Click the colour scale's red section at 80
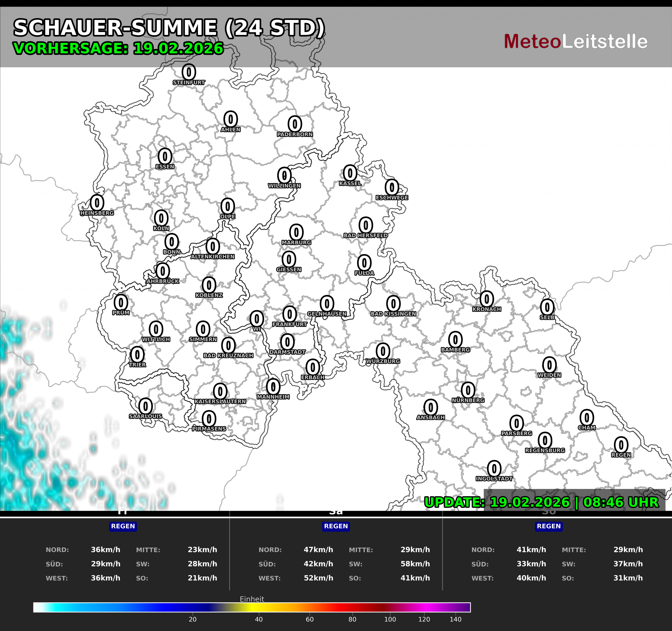The image size is (672, 631). click(352, 607)
